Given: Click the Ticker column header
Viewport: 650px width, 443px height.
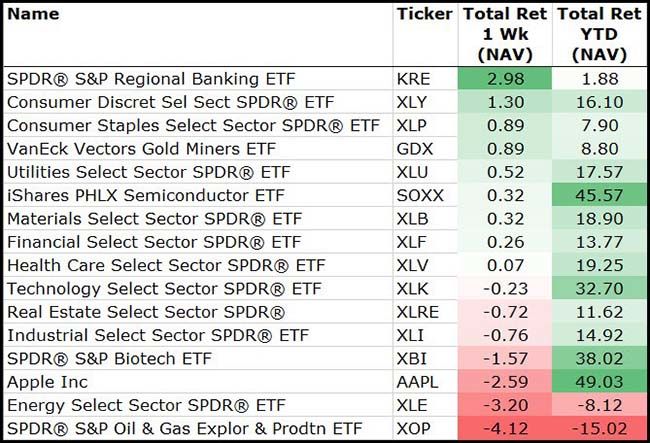Looking at the screenshot, I should click(x=424, y=14).
